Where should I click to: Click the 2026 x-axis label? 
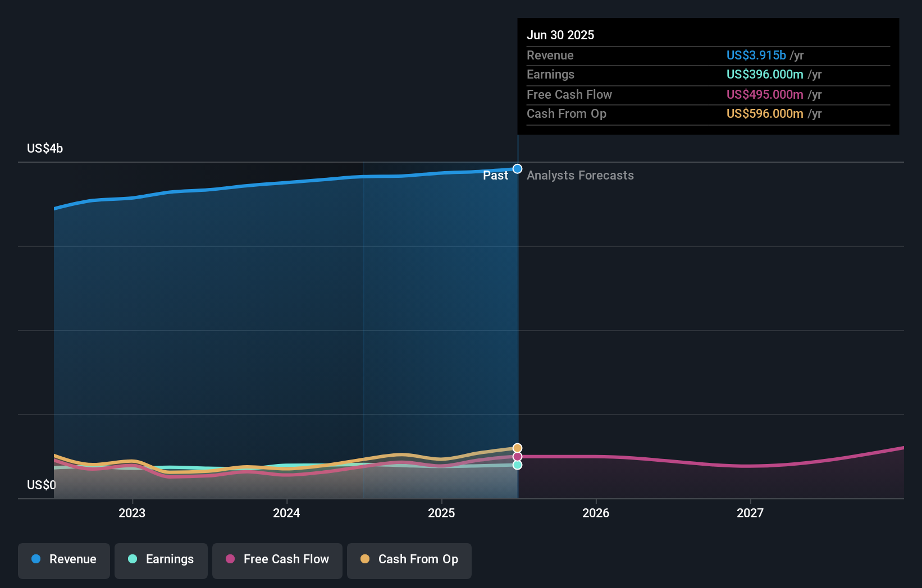[x=596, y=513]
